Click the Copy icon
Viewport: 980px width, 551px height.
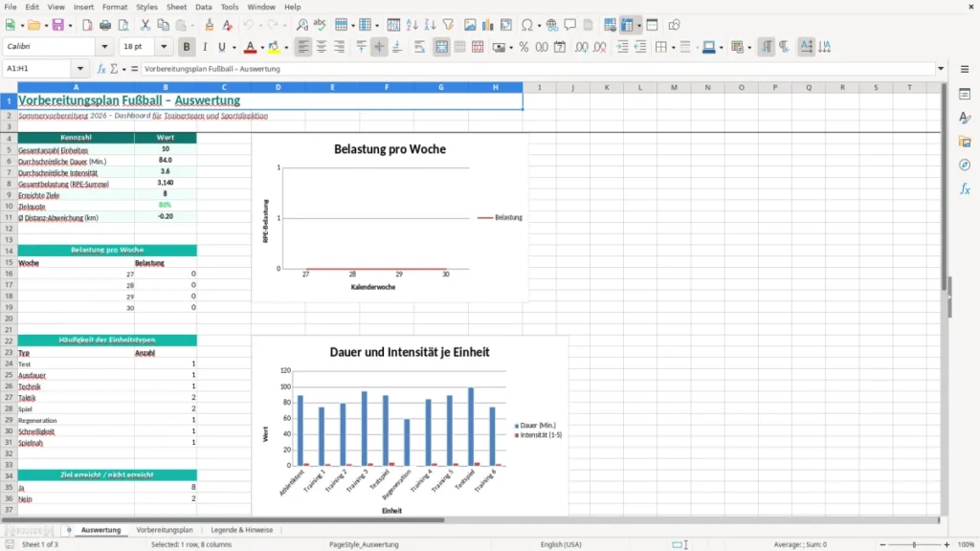point(163,25)
